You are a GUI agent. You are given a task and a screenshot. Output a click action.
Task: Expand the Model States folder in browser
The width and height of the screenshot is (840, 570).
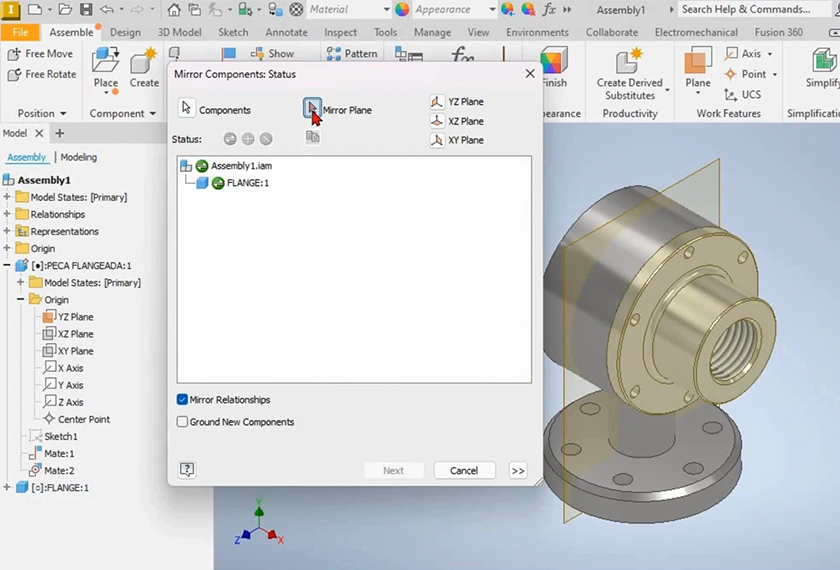[x=7, y=197]
